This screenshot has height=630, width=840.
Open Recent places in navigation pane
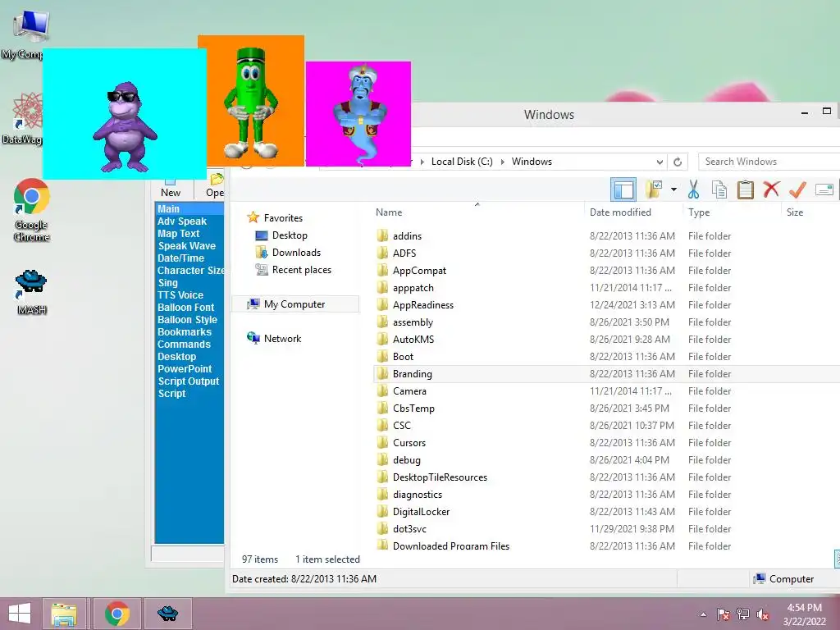point(293,269)
